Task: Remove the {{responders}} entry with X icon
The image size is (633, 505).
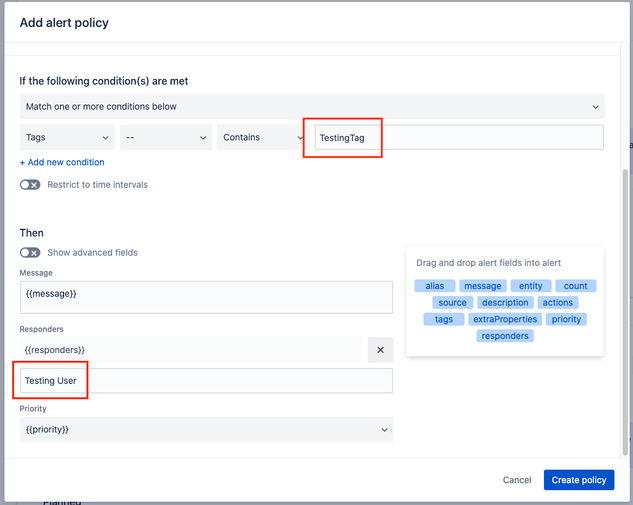Action: point(380,349)
